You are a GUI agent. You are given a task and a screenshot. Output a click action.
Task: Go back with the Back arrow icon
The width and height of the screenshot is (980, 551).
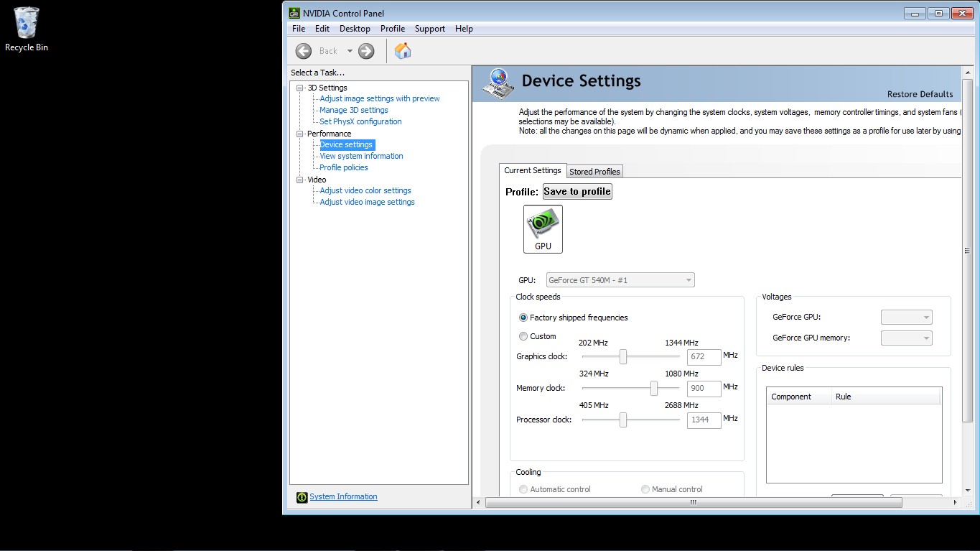click(x=304, y=51)
